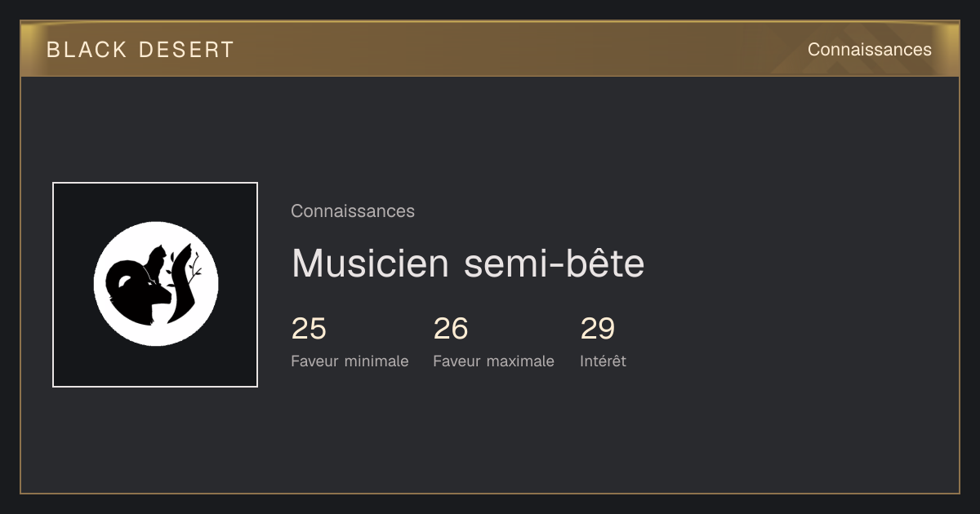Select the knowledge thumbnail frame
This screenshot has width=980, height=514.
click(x=155, y=285)
